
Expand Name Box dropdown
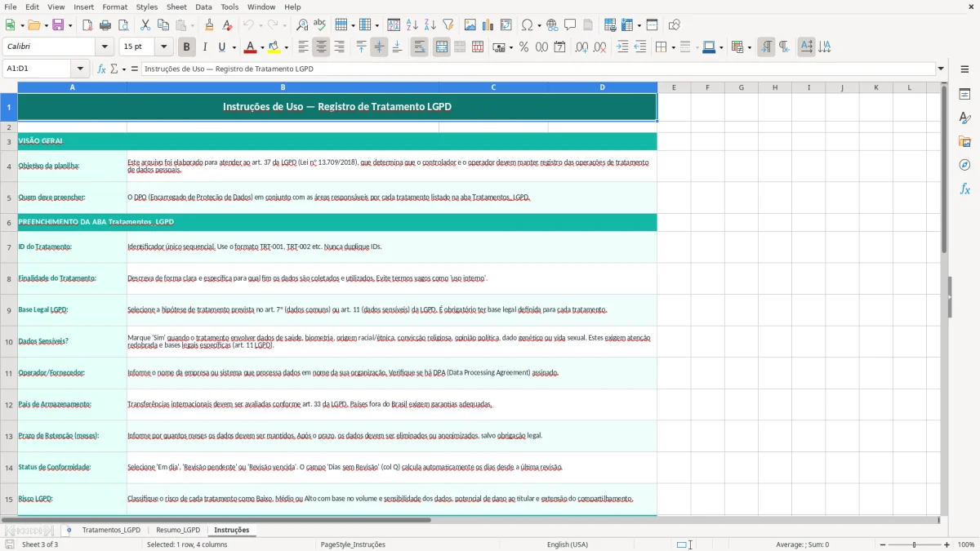tap(80, 69)
